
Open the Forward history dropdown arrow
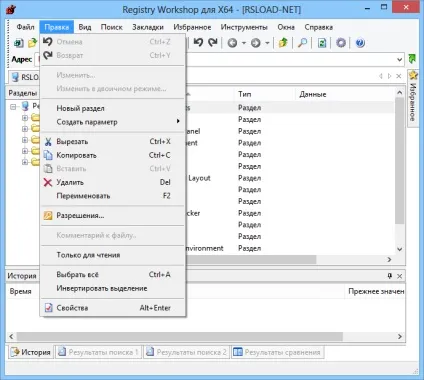coord(267,43)
